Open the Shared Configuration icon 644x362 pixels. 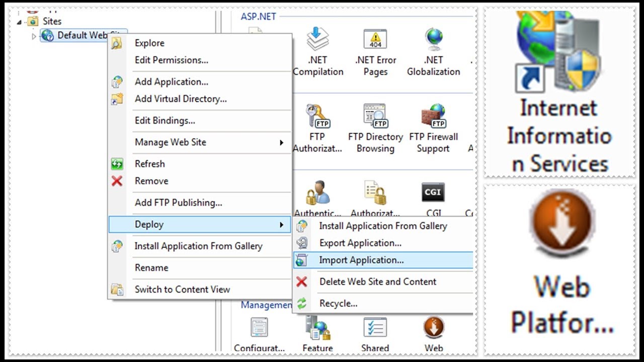pyautogui.click(x=375, y=328)
